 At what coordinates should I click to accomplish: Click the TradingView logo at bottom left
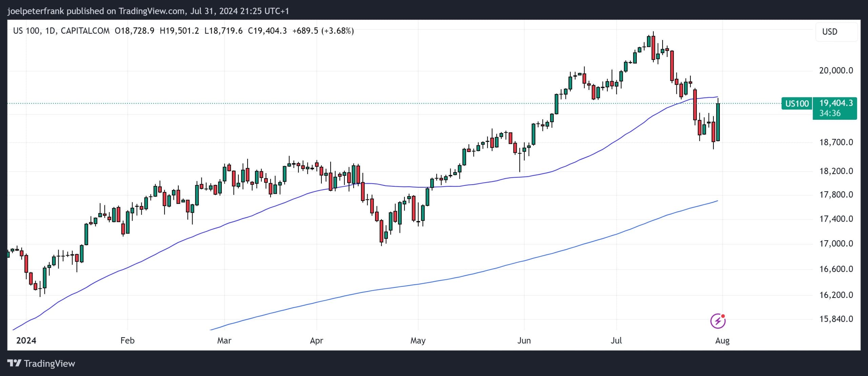pos(41,363)
